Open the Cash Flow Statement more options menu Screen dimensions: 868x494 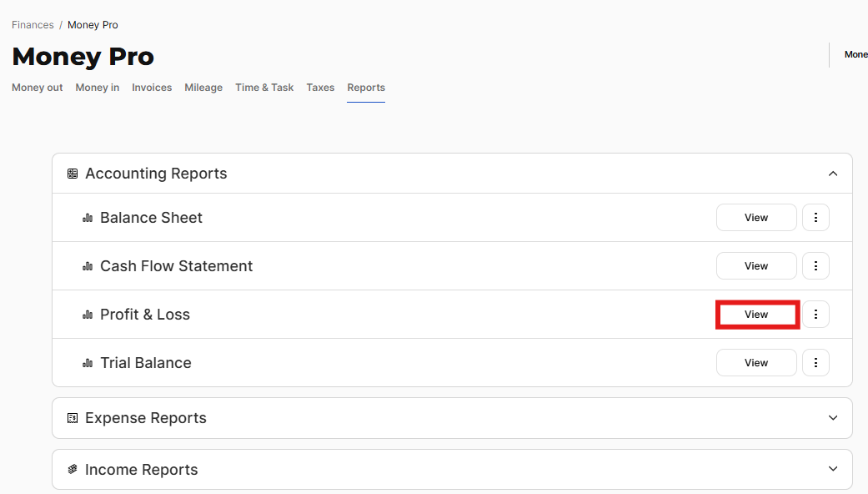(815, 266)
